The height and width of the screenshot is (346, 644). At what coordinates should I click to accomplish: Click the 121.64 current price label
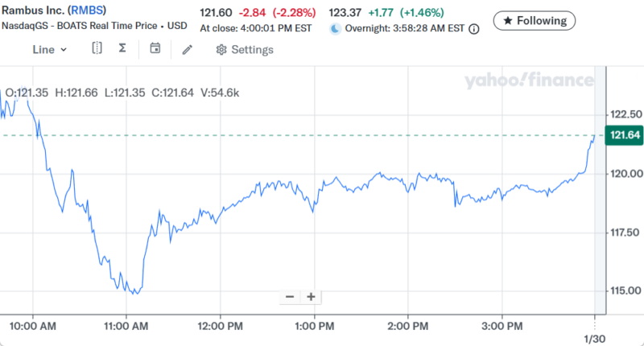625,135
